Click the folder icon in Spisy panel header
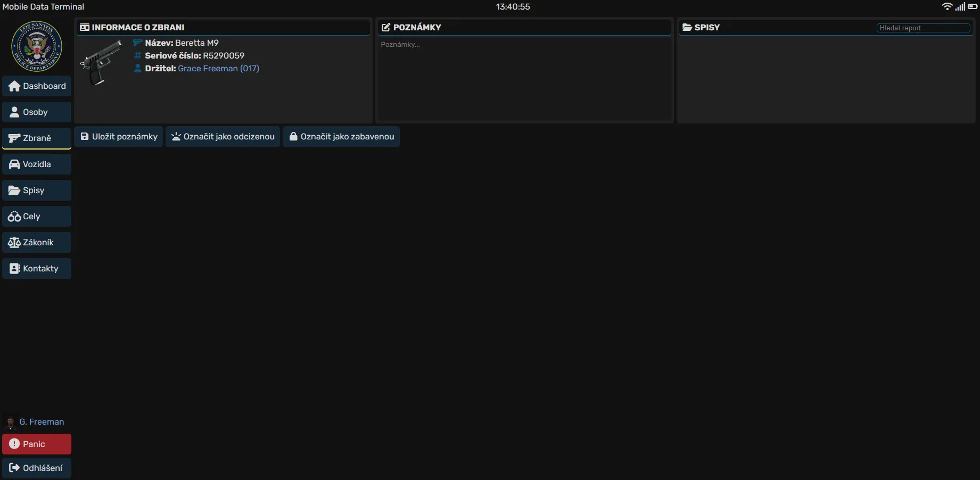Image resolution: width=980 pixels, height=480 pixels. 687,28
